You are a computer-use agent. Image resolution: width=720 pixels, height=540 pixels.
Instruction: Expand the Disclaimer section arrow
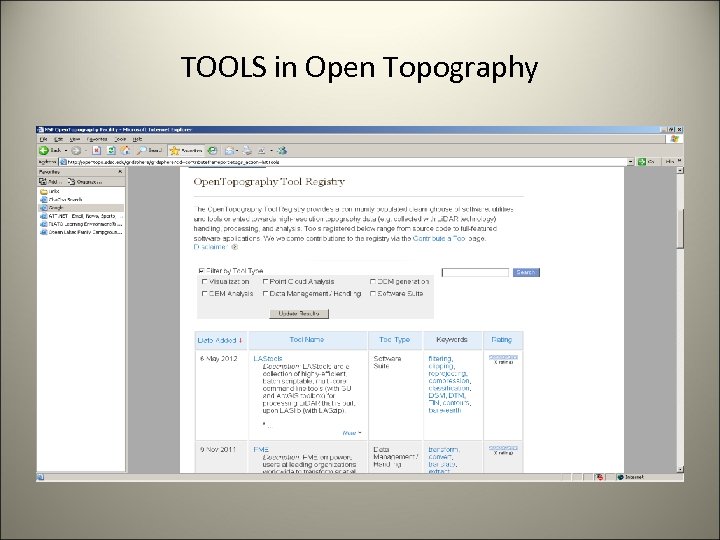(x=235, y=247)
